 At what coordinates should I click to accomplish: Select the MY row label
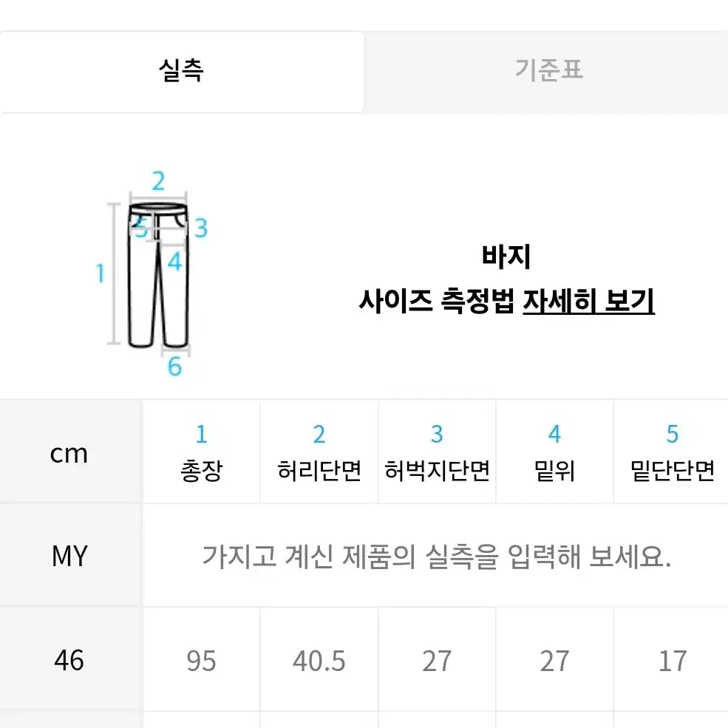pos(69,555)
